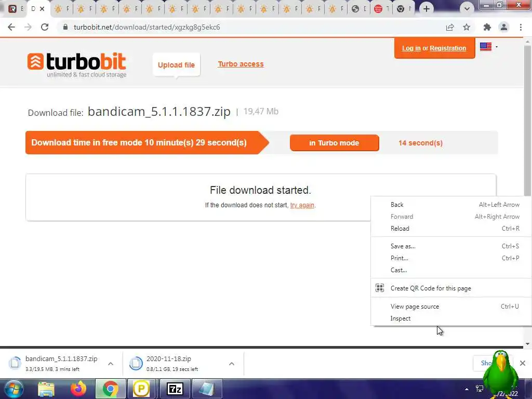Select Back in the context menu

tap(451, 205)
